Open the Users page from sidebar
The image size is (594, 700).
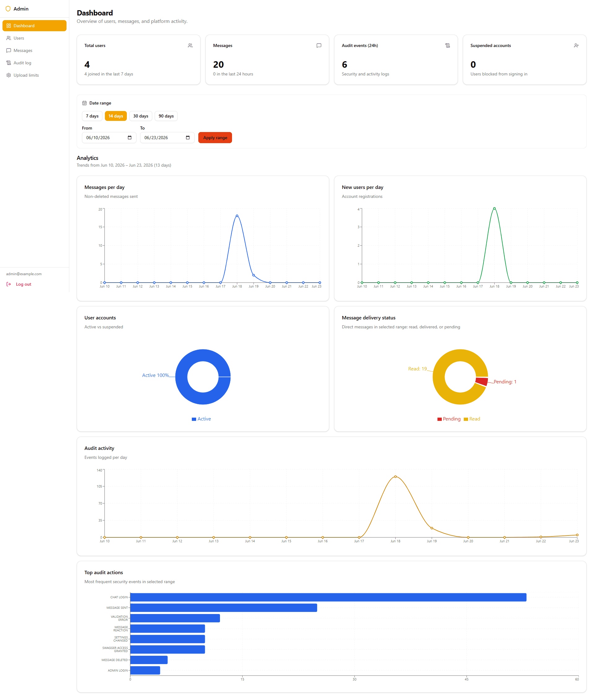(x=34, y=38)
